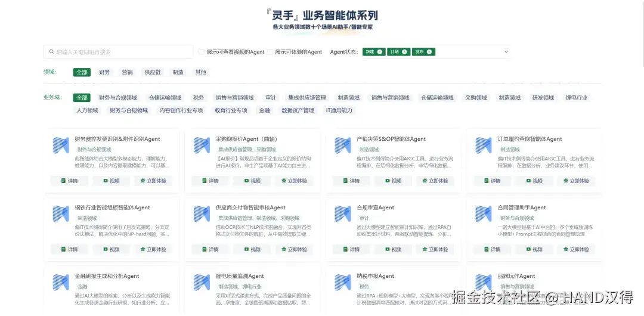644x316 pixels.
Task: Remove the 计划 status tag
Action: pyautogui.click(x=404, y=52)
